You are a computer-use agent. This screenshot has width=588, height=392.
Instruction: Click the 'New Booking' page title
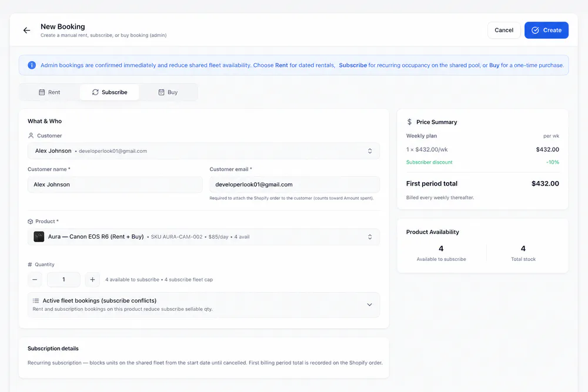63,26
